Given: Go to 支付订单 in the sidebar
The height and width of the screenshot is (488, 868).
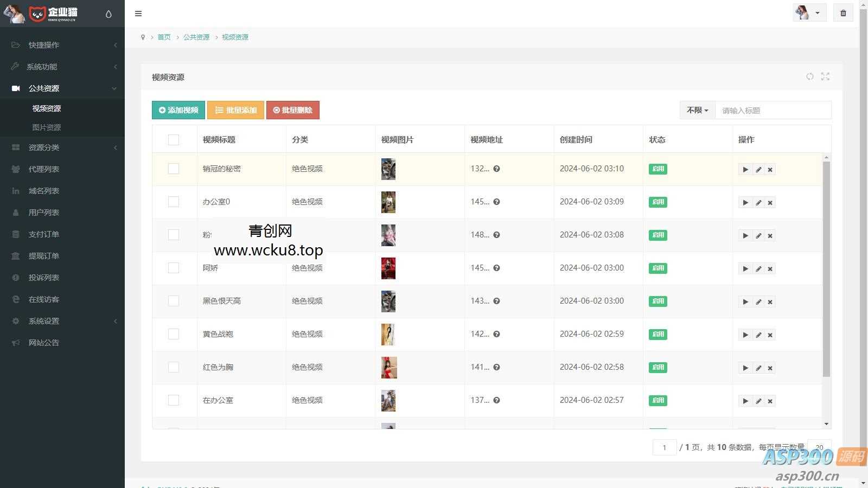Looking at the screenshot, I should pyautogui.click(x=44, y=234).
